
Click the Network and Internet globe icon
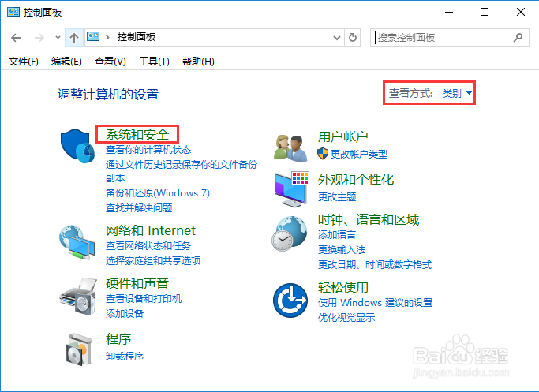coord(77,243)
